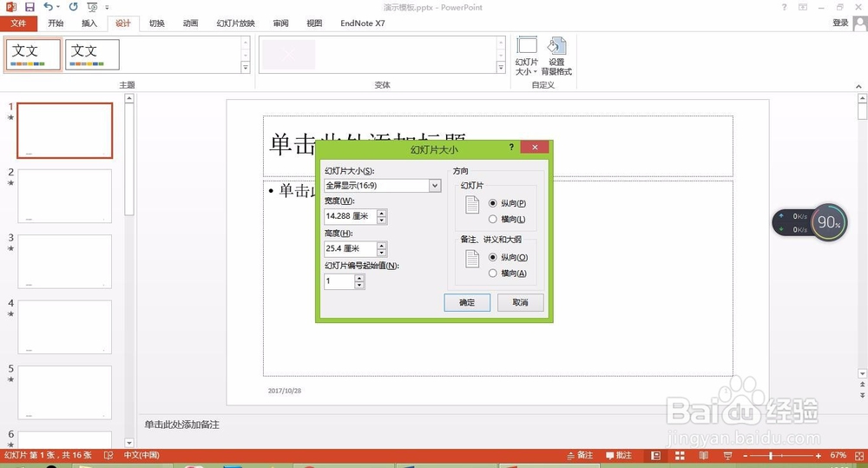The width and height of the screenshot is (868, 468).
Task: Select the first theme thumbnail in gallery
Action: pyautogui.click(x=33, y=55)
